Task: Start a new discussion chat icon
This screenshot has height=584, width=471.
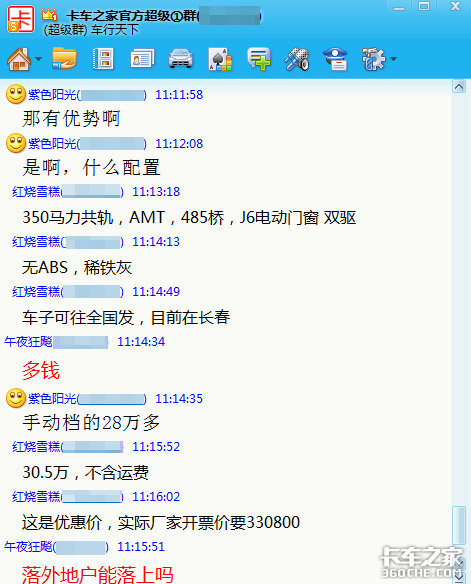Action: coord(259,59)
